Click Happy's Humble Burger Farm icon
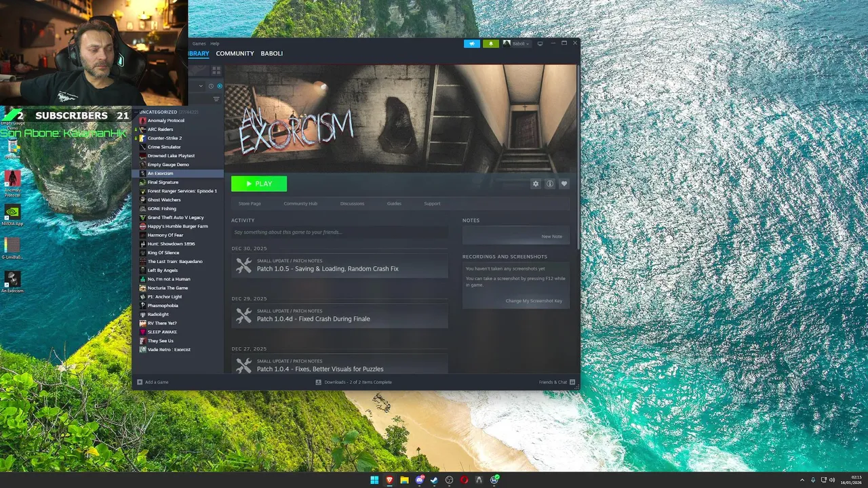868x488 pixels. (142, 226)
